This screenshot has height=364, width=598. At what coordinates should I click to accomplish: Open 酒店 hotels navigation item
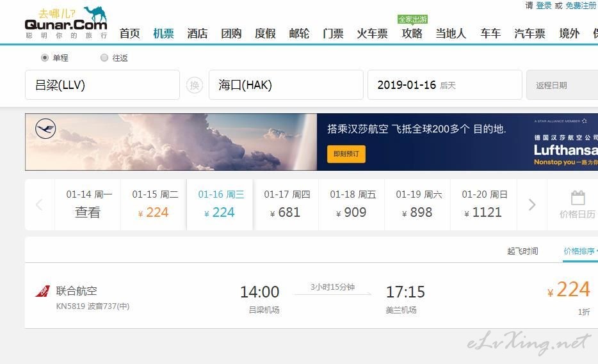pos(197,33)
